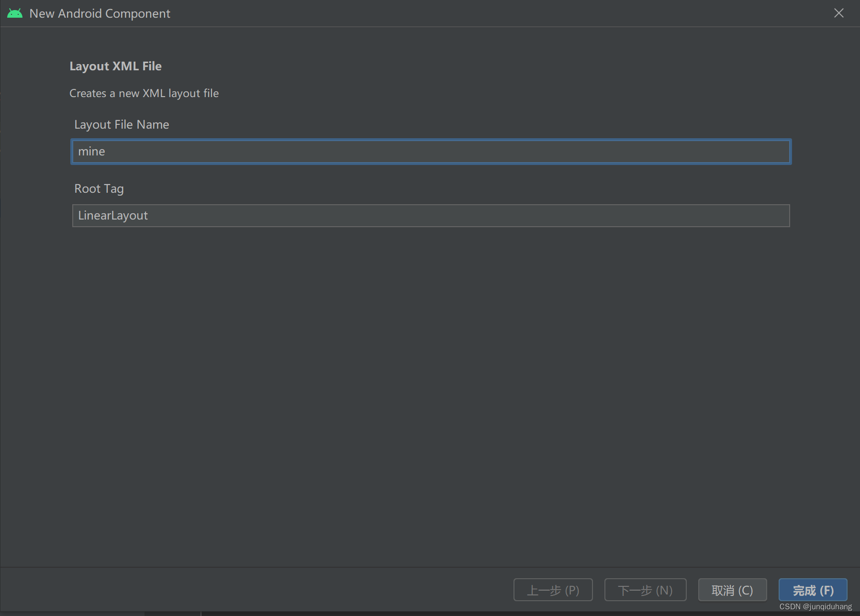This screenshot has width=860, height=616.
Task: Click the 'New Android Component' title text
Action: click(x=100, y=13)
